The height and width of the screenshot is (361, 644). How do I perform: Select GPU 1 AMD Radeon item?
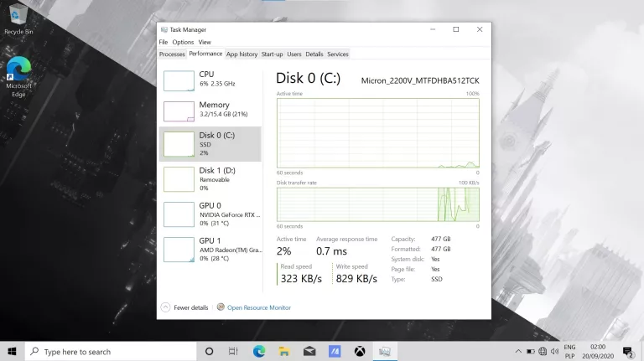pos(210,250)
